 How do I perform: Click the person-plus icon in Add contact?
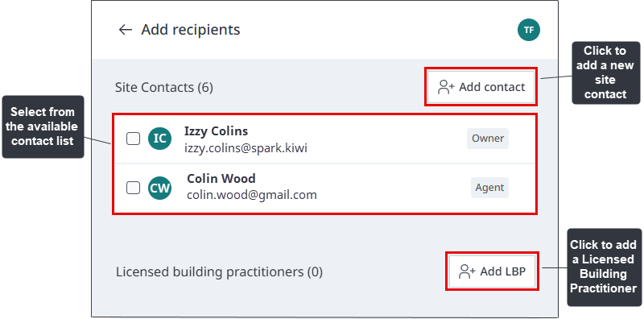pos(446,87)
